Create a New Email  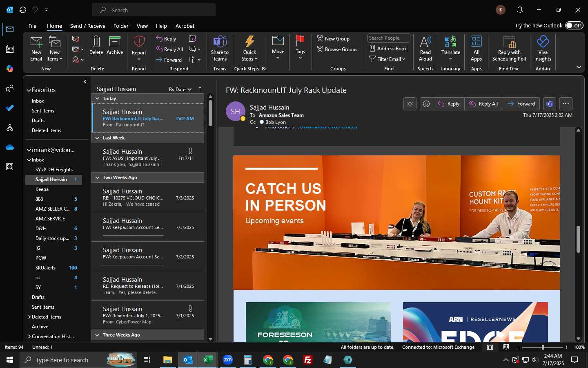[x=36, y=49]
